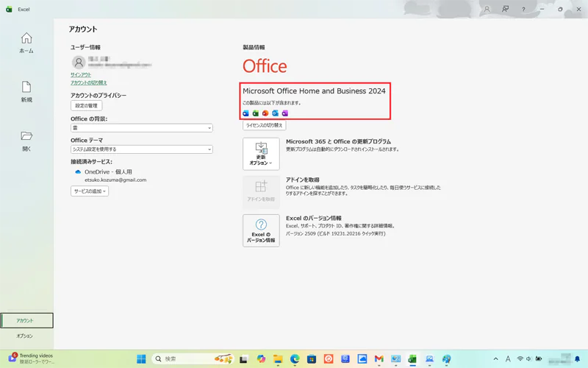This screenshot has width=588, height=368.
Task: Open the Excel のバージョン情報 button
Action: tap(261, 230)
